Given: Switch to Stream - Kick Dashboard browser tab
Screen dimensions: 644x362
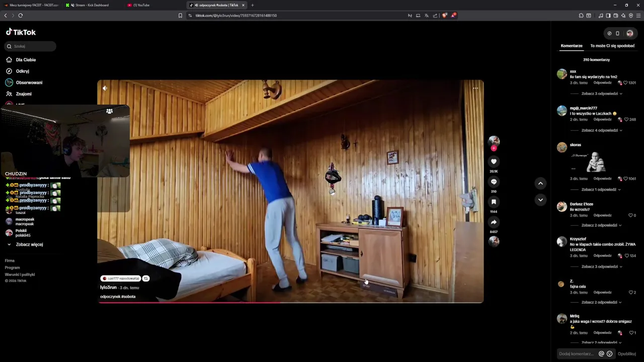Looking at the screenshot, I should click(x=92, y=5).
